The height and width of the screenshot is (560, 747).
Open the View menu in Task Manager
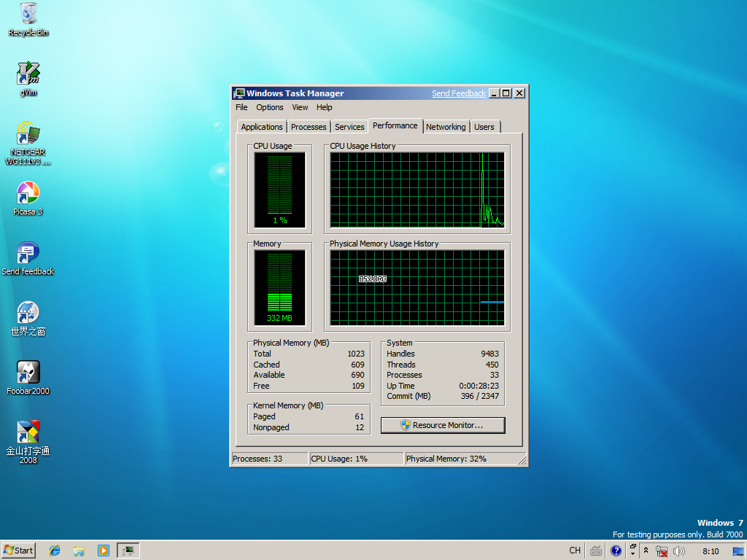pyautogui.click(x=300, y=107)
